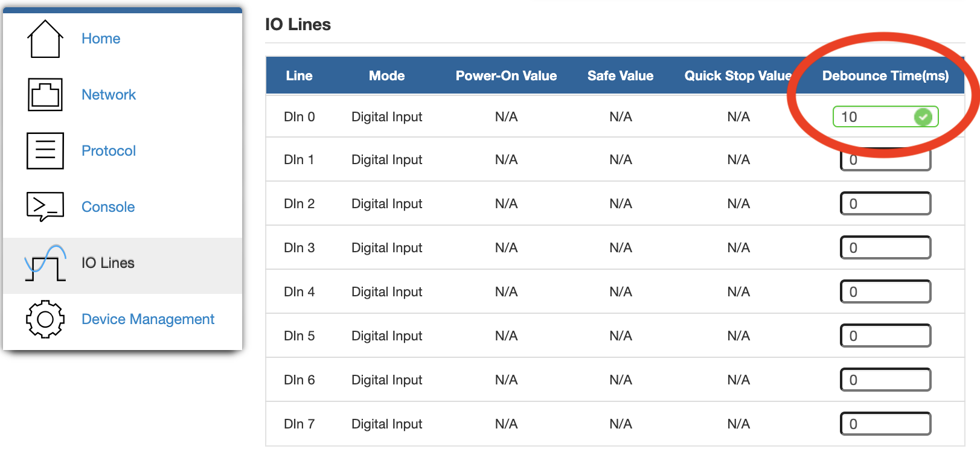Click the IO Lines page heading
This screenshot has width=980, height=449.
pyautogui.click(x=298, y=24)
